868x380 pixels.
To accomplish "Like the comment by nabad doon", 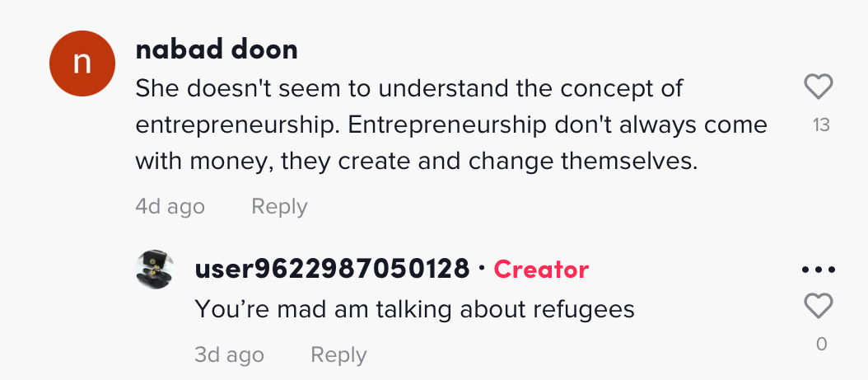I will coord(818,87).
